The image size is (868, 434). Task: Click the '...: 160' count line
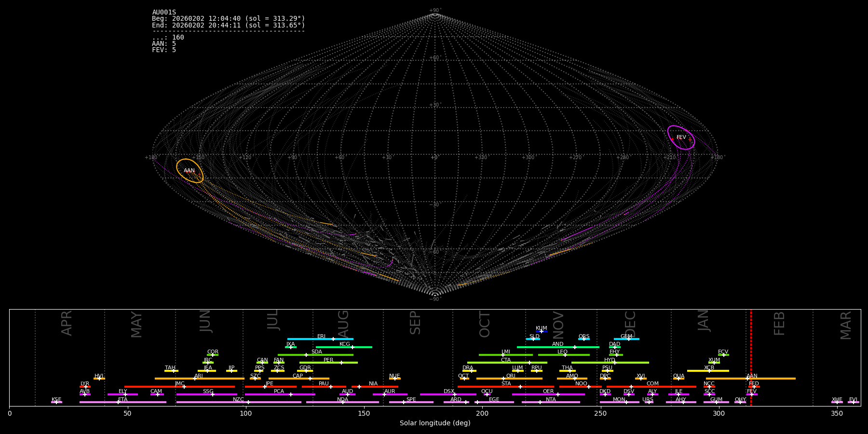[168, 38]
